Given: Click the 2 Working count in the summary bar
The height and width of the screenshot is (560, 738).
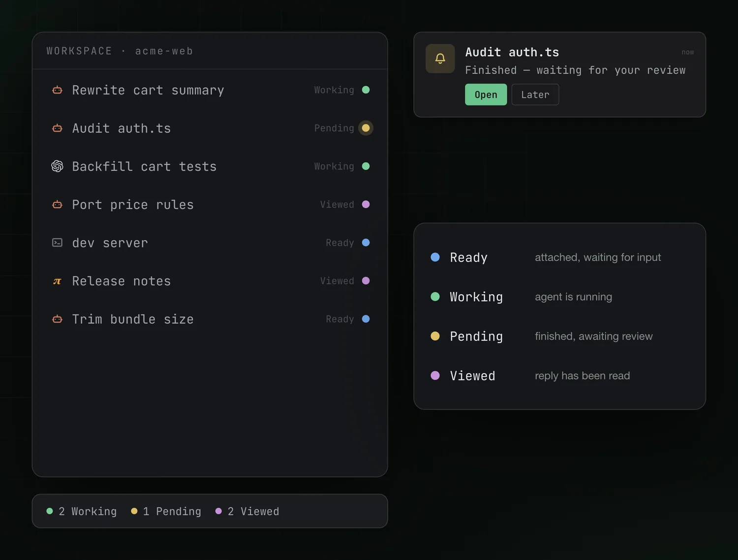Looking at the screenshot, I should 82,511.
